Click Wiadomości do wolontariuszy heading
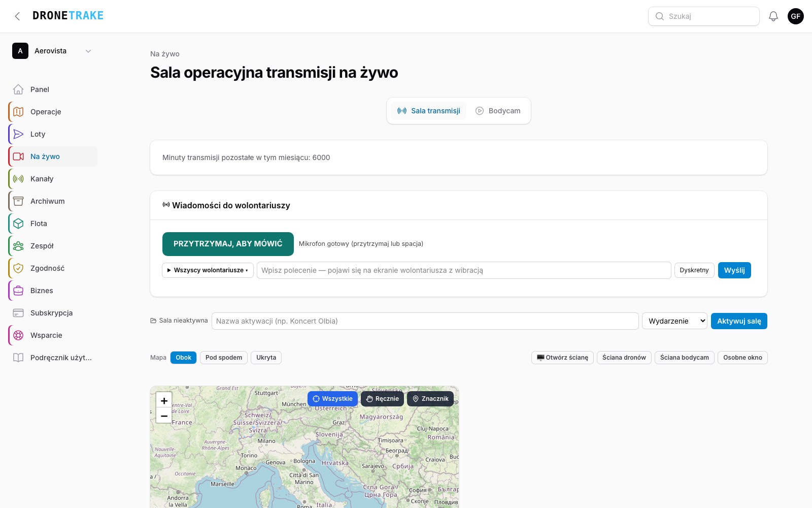Viewport: 812px width, 508px height. pyautogui.click(x=231, y=205)
